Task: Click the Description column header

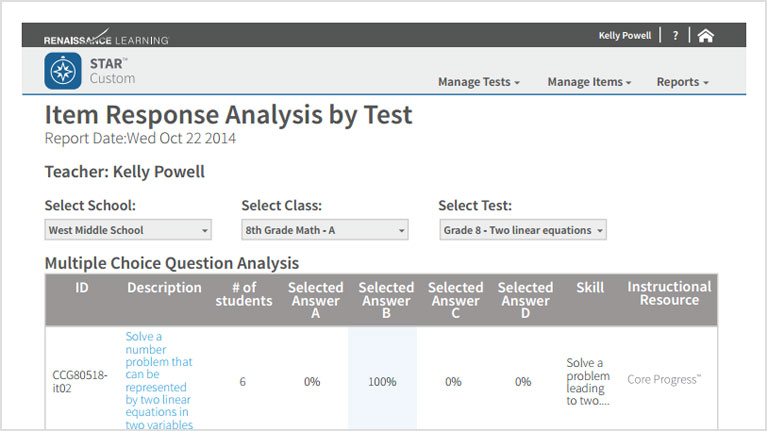Action: click(x=164, y=288)
